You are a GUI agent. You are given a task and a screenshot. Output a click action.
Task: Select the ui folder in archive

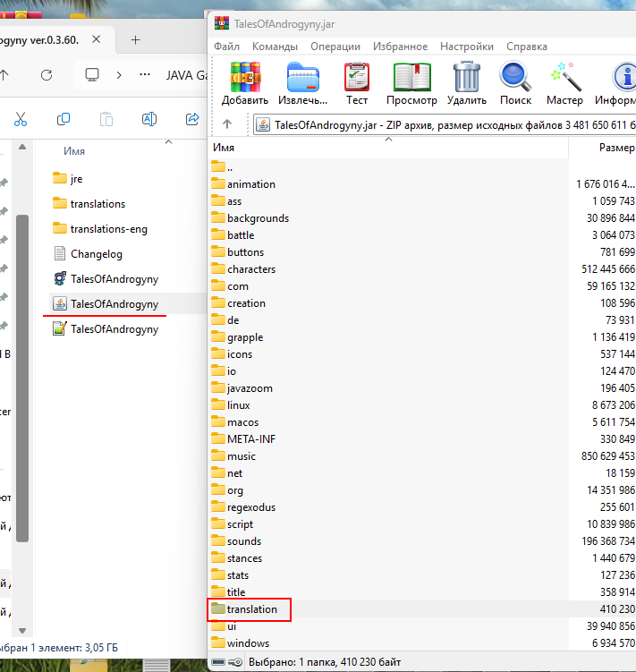click(224, 626)
